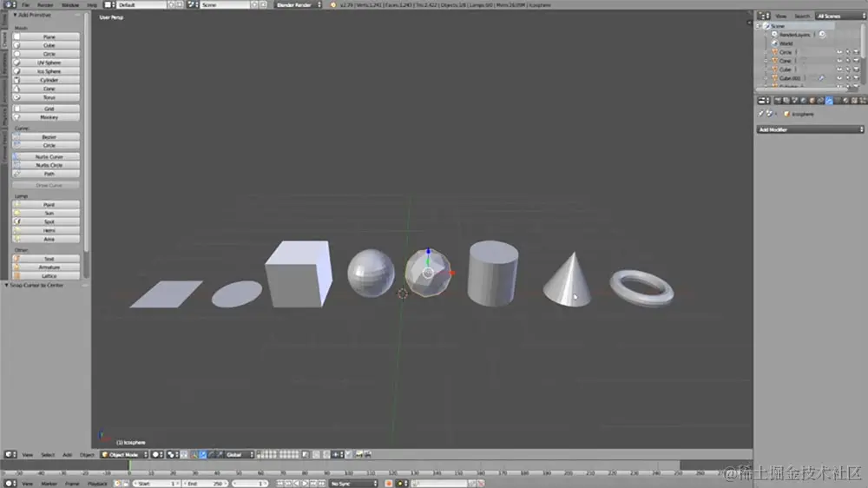Click the outliner editor type icon
The height and width of the screenshot is (488, 868).
point(764,16)
